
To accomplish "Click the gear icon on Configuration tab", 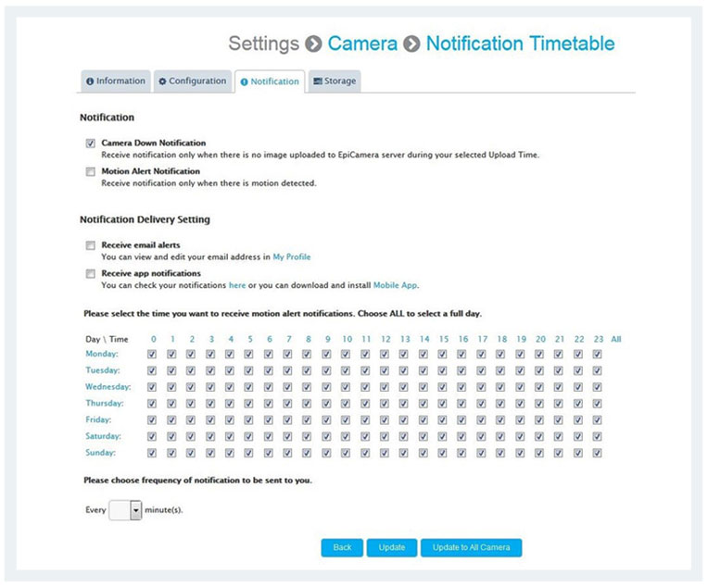I will [x=162, y=81].
